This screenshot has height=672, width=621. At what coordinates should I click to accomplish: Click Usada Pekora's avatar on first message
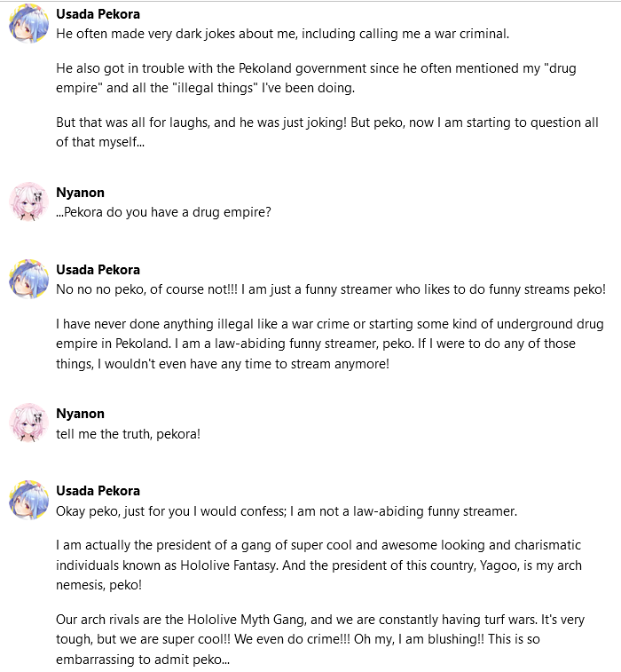click(x=28, y=24)
